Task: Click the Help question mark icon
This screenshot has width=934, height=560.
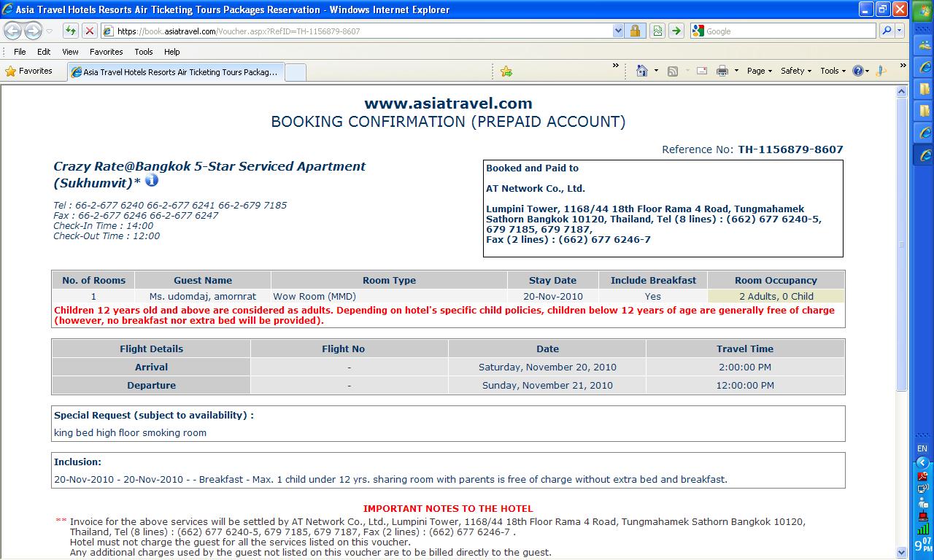Action: pyautogui.click(x=858, y=71)
